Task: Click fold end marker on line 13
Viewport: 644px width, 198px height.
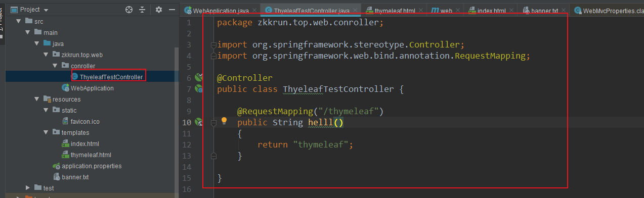Action: click(x=214, y=156)
